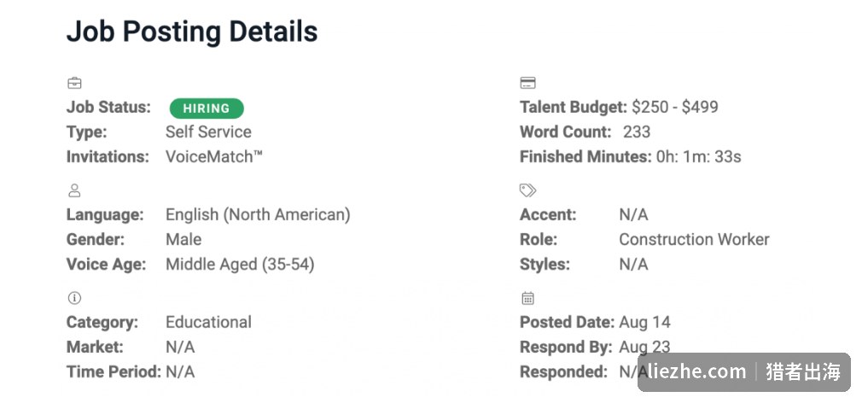Image resolution: width=868 pixels, height=409 pixels.
Task: Click the tags icon above Accent
Action: (x=527, y=190)
